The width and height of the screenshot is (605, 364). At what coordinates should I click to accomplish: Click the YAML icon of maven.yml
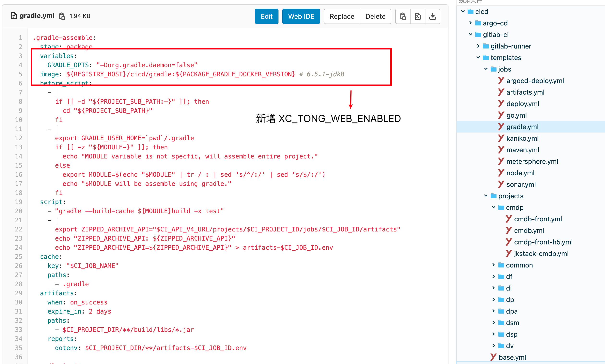[x=501, y=150]
